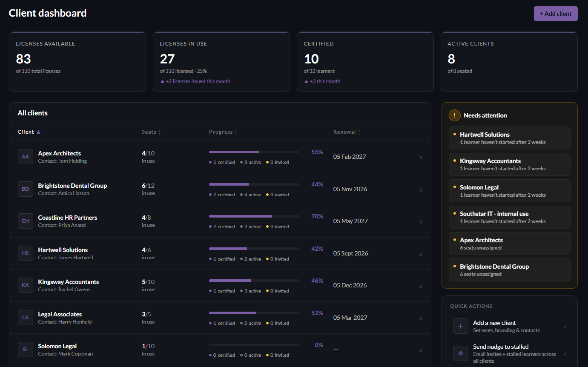Screen dimensions: 588x367
Task: Open Southstar IT - internal use alert
Action: pyautogui.click(x=509, y=217)
